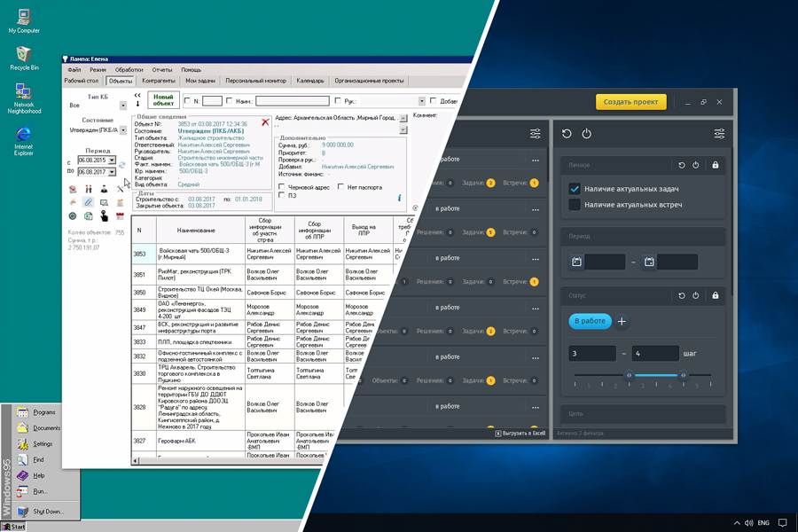Viewport: 798px width, 532px height.
Task: Click the power icon in Статус section
Action: click(x=696, y=295)
